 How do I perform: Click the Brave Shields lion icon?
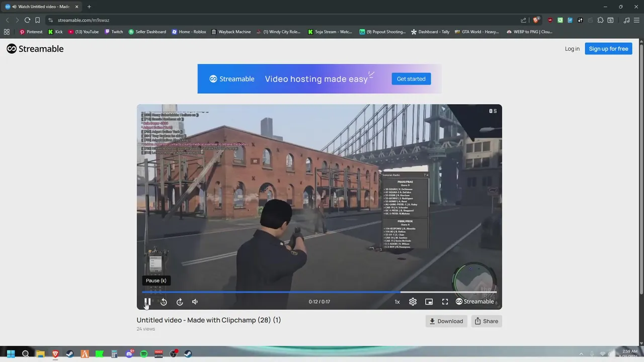[536, 20]
